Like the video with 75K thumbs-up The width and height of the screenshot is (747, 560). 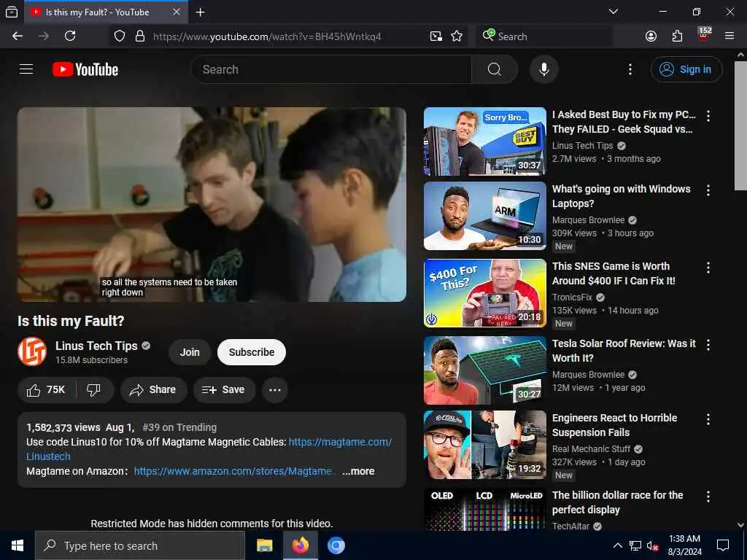point(46,390)
